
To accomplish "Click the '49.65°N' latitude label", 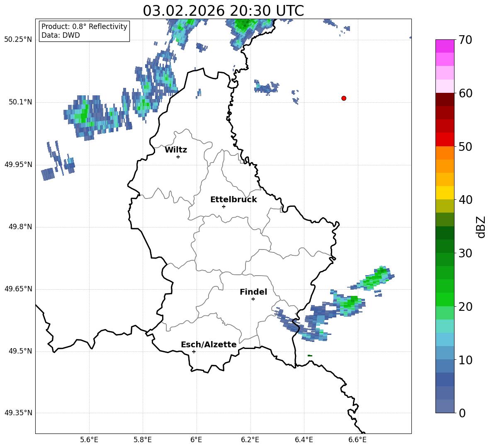I will 18,288.
